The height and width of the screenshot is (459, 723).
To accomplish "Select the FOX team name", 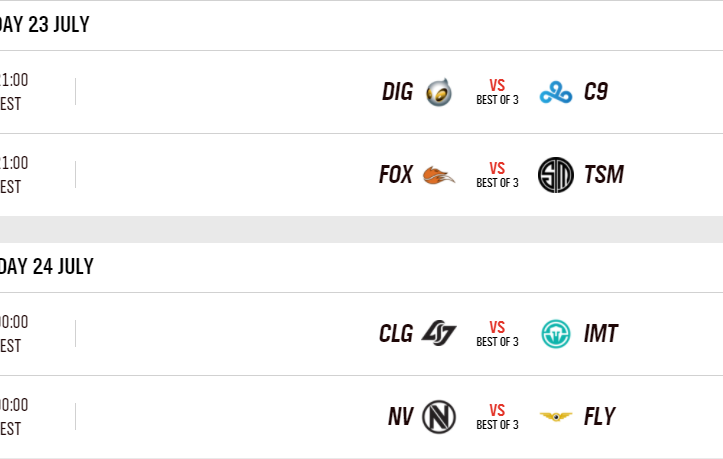I will 396,176.
